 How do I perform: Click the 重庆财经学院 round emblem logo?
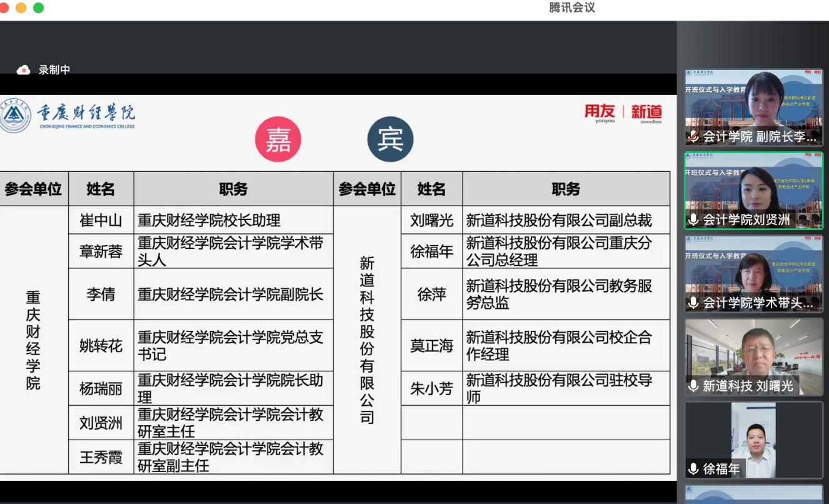point(14,116)
